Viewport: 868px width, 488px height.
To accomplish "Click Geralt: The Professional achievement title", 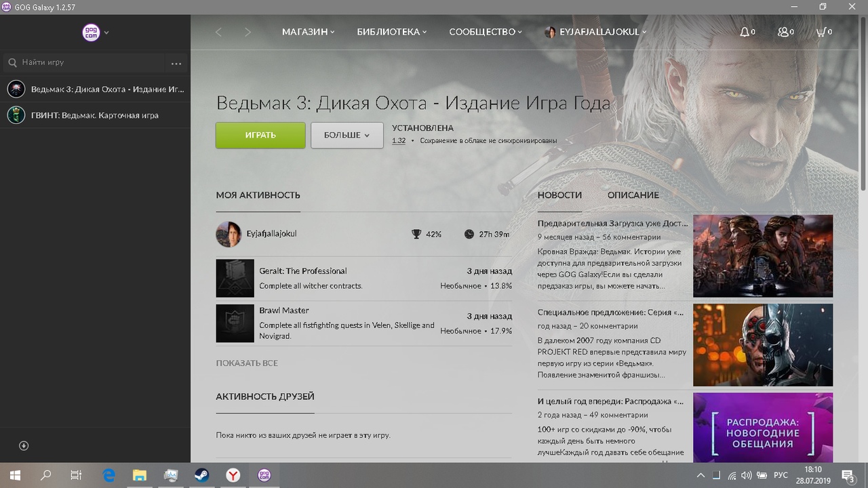I will point(302,271).
